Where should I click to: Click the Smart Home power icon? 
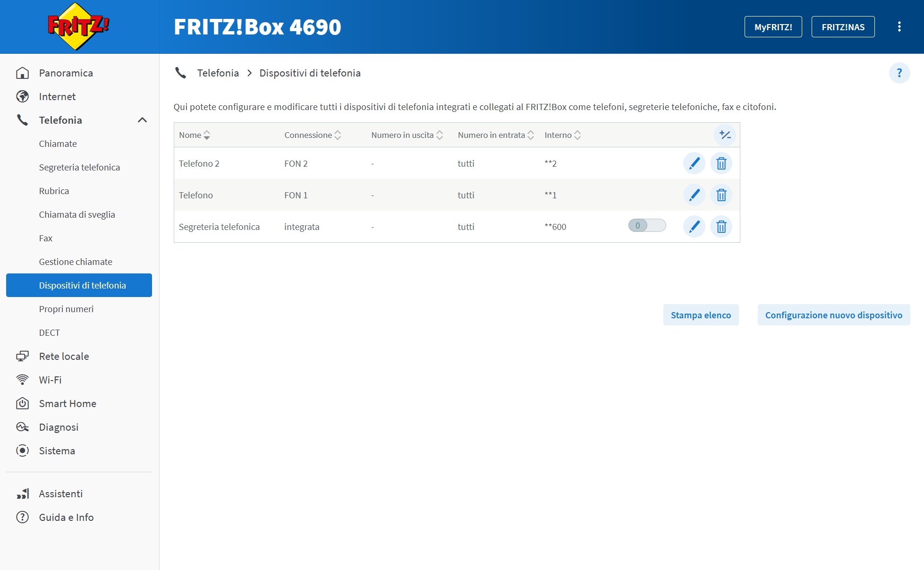22,403
